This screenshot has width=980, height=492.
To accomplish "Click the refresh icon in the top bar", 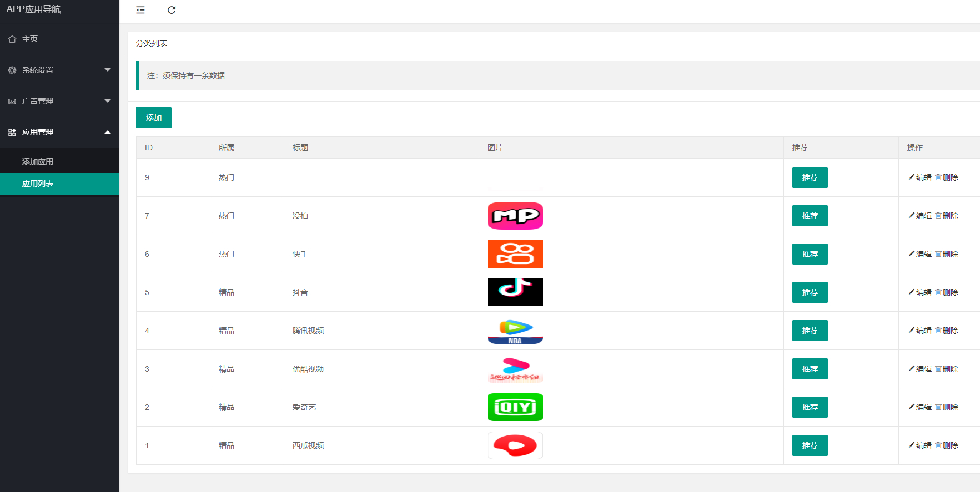I will [172, 10].
